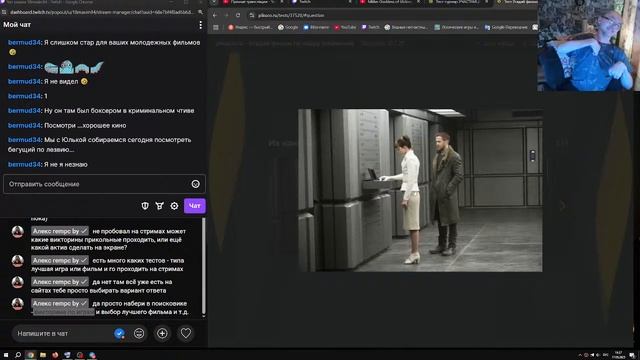The height and width of the screenshot is (360, 640).
Task: Click "Алекс геmpc by" name on "не пробовал" message
Action: (x=60, y=231)
